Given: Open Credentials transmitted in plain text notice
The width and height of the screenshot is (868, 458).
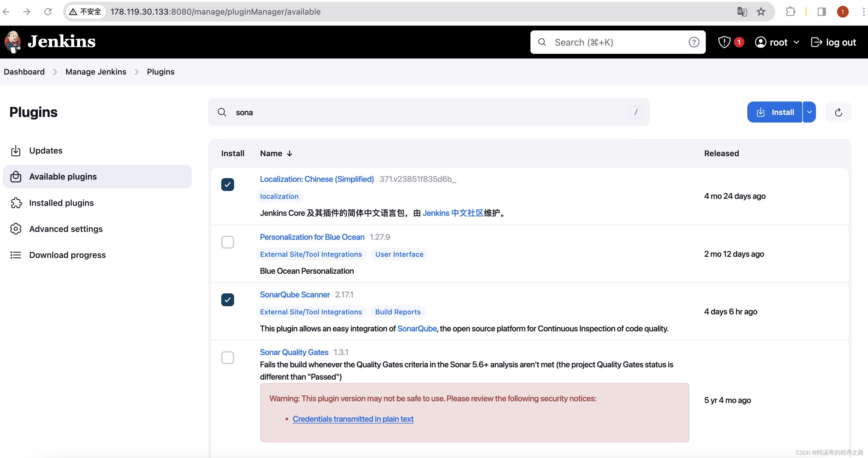Looking at the screenshot, I should tap(353, 419).
